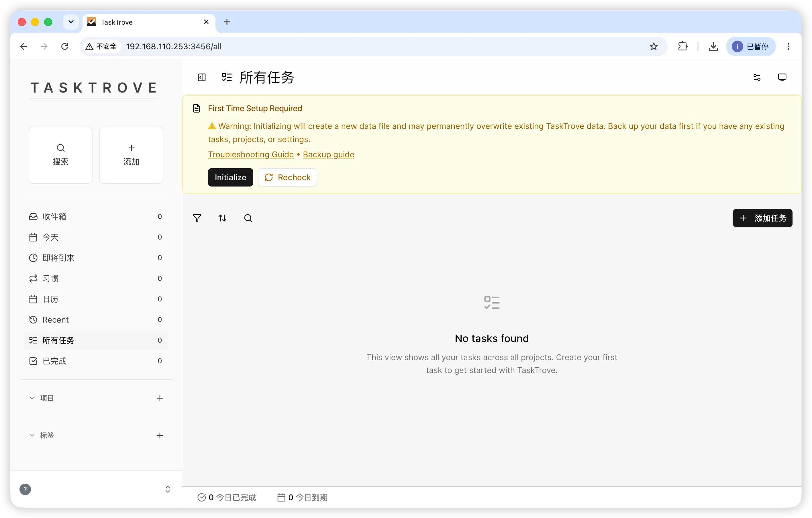Open the sort arrows icon
The height and width of the screenshot is (518, 812).
point(222,218)
